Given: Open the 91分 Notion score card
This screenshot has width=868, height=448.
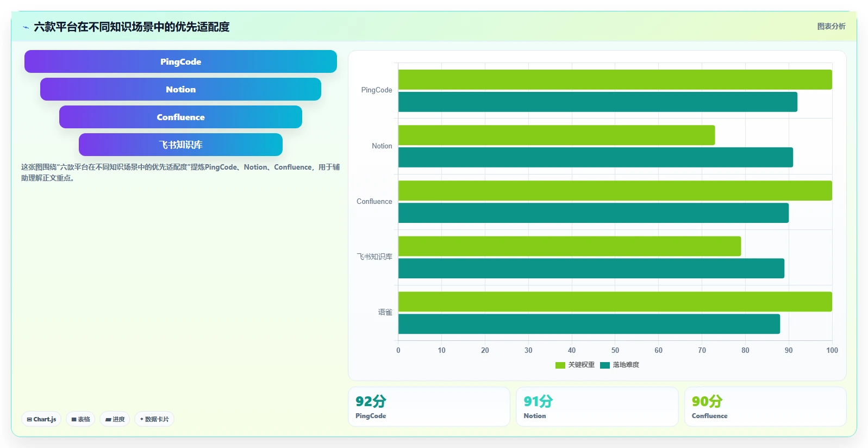Looking at the screenshot, I should pos(597,407).
